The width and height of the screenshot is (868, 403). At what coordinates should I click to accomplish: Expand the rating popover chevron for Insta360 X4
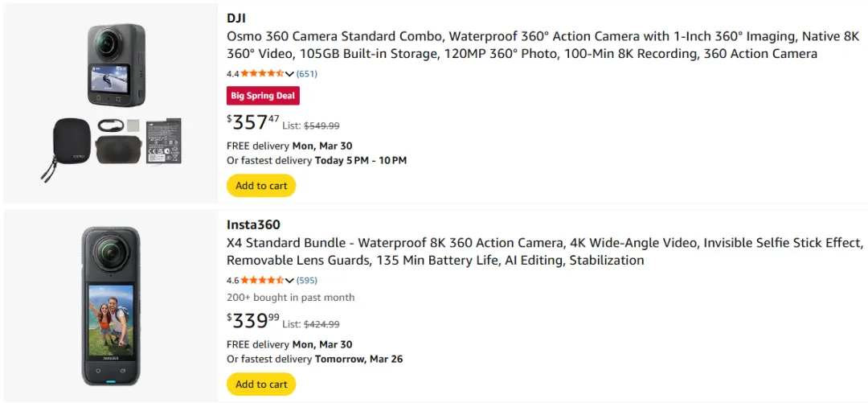tap(289, 281)
